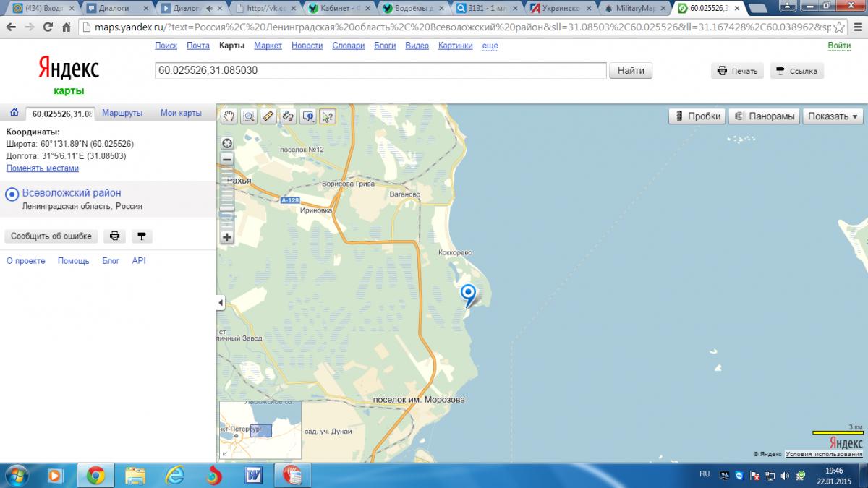Expand the ещё services menu

(490, 46)
